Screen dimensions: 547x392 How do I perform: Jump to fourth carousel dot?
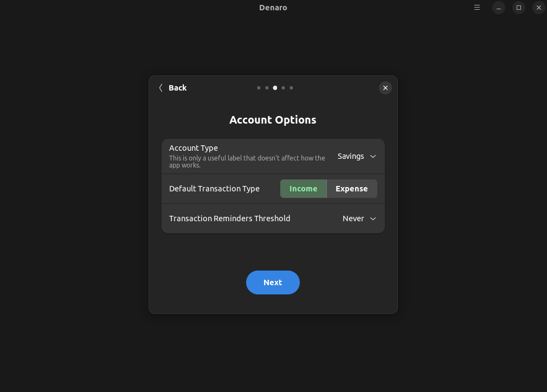tap(284, 88)
